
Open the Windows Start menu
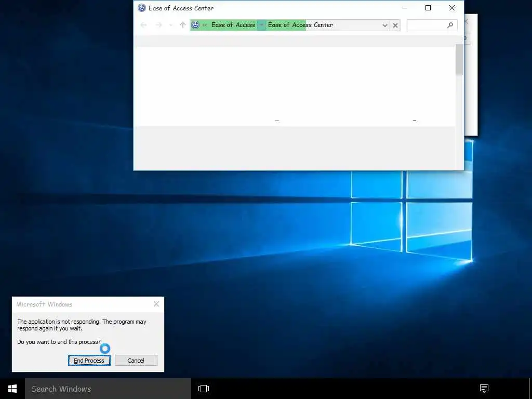(12, 389)
